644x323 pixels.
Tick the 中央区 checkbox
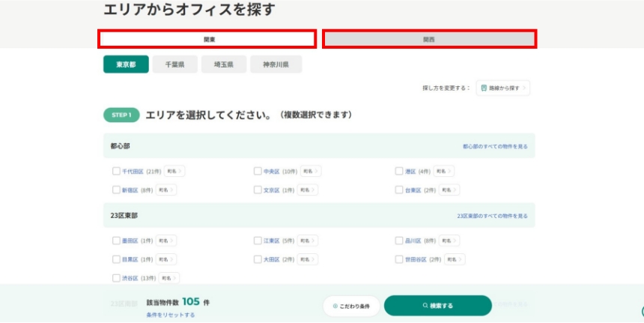(258, 171)
